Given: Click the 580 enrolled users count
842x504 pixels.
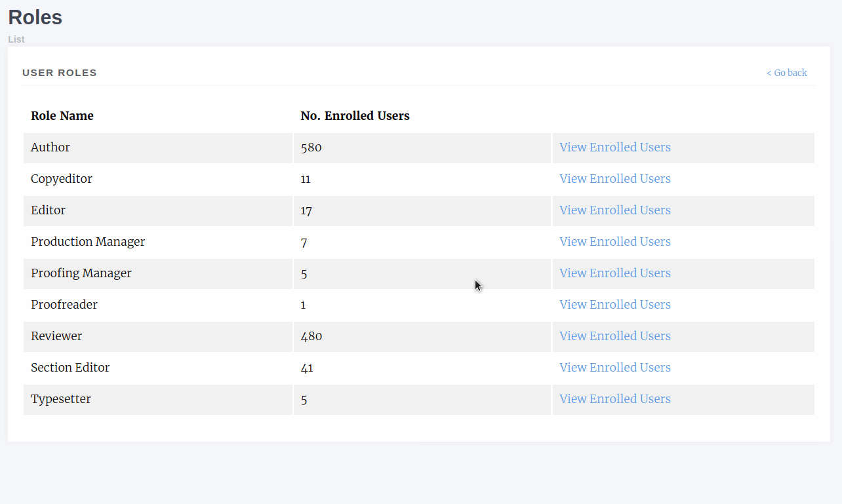Looking at the screenshot, I should coord(311,147).
